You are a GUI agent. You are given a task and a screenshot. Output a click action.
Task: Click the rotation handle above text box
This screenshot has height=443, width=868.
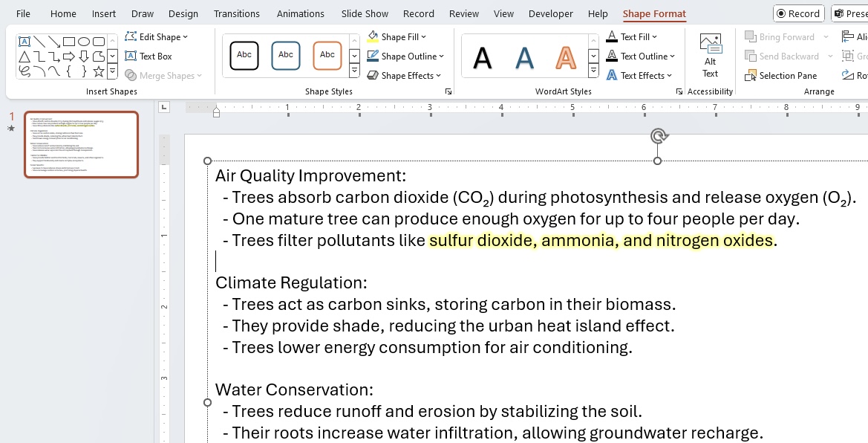(658, 136)
